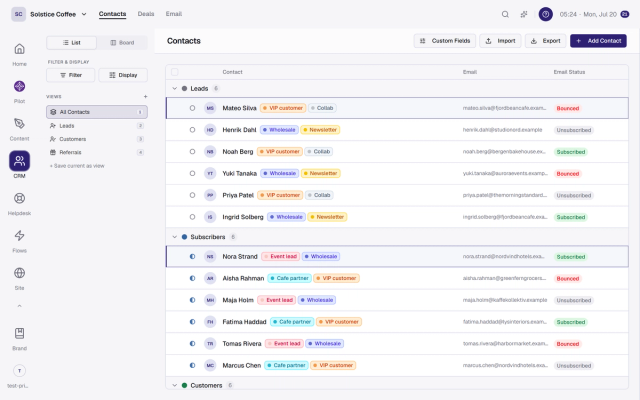This screenshot has width=640, height=400.
Task: Open the Flows lightning icon
Action: point(19,236)
